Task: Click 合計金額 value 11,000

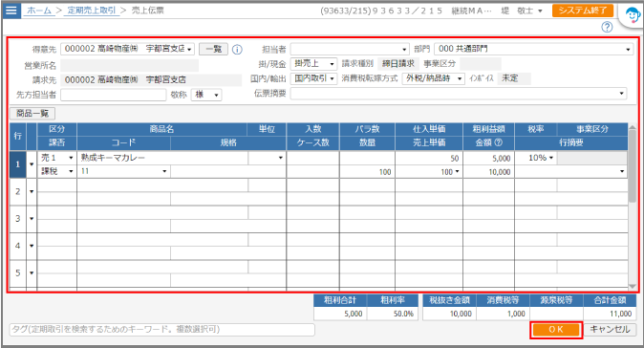Action: coord(610,314)
